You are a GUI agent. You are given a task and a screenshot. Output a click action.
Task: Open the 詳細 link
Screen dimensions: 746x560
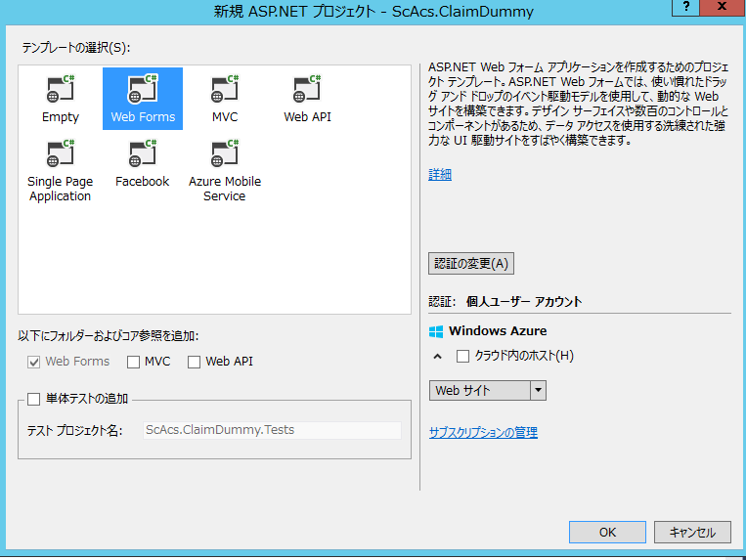pyautogui.click(x=440, y=175)
